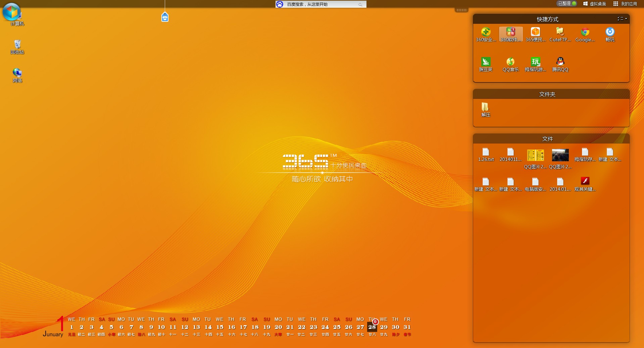The width and height of the screenshot is (644, 348).
Task: Launch Google Chrome shortcut
Action: 585,35
